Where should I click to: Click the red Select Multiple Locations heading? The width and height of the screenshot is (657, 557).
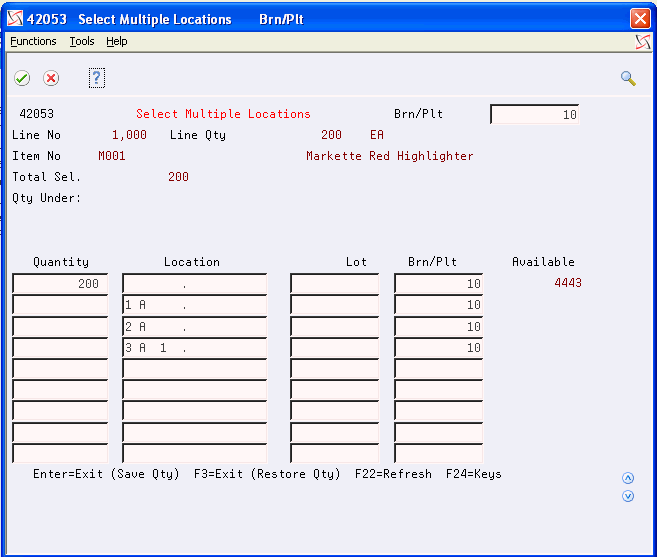pos(223,114)
